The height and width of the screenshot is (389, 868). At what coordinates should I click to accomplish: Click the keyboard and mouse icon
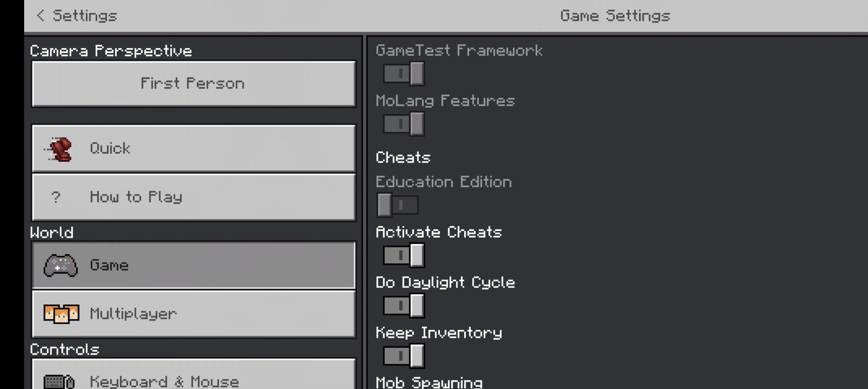[x=59, y=381]
